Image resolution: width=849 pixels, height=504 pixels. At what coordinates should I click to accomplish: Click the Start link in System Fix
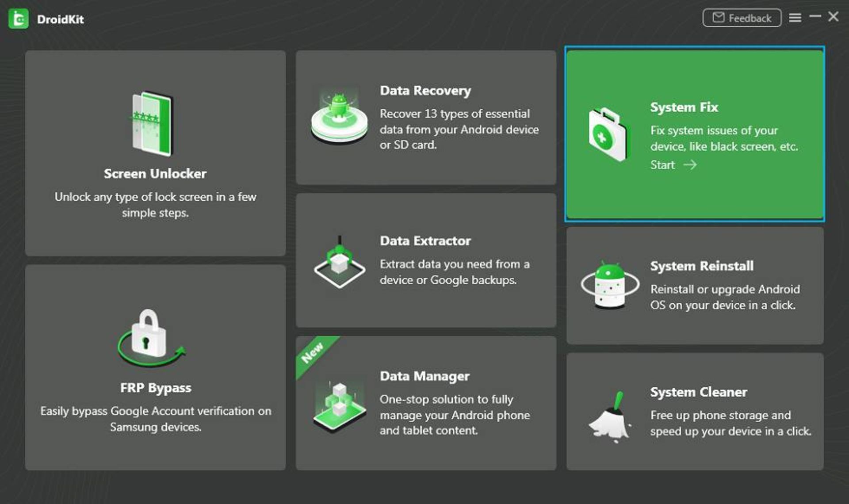[662, 165]
